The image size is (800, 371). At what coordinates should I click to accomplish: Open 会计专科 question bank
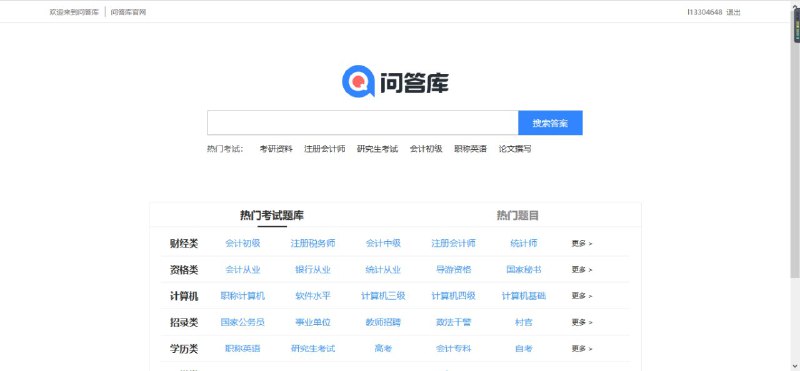click(x=454, y=349)
